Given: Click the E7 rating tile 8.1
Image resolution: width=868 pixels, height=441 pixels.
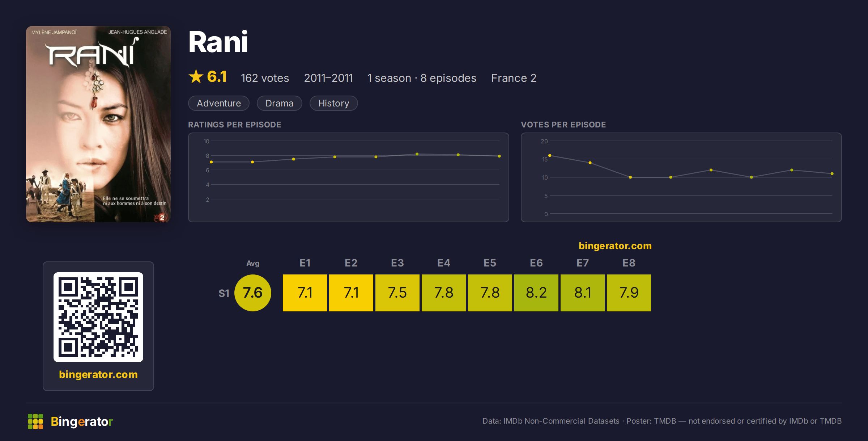Looking at the screenshot, I should [x=583, y=293].
